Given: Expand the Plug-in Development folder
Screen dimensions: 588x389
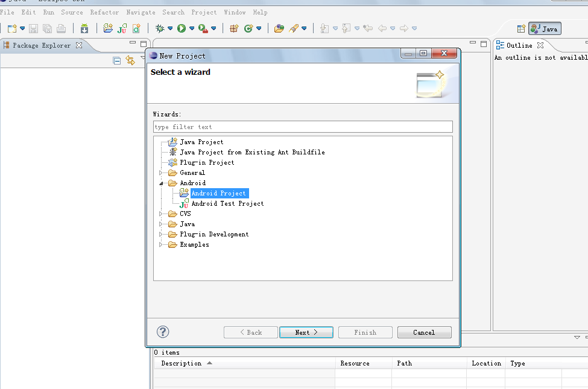Looking at the screenshot, I should click(160, 234).
